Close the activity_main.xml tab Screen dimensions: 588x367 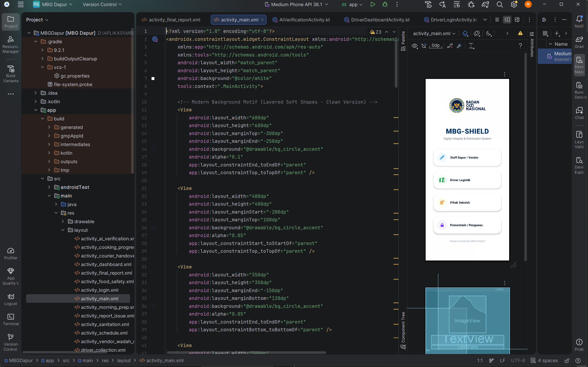point(262,20)
